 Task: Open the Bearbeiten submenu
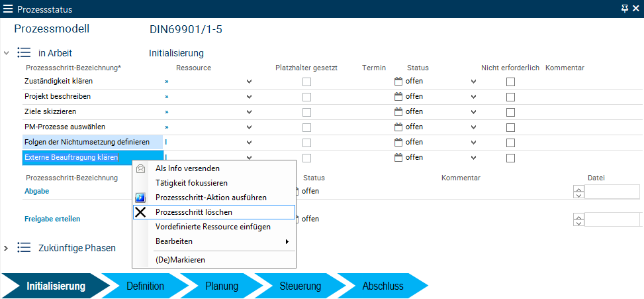[x=214, y=241]
